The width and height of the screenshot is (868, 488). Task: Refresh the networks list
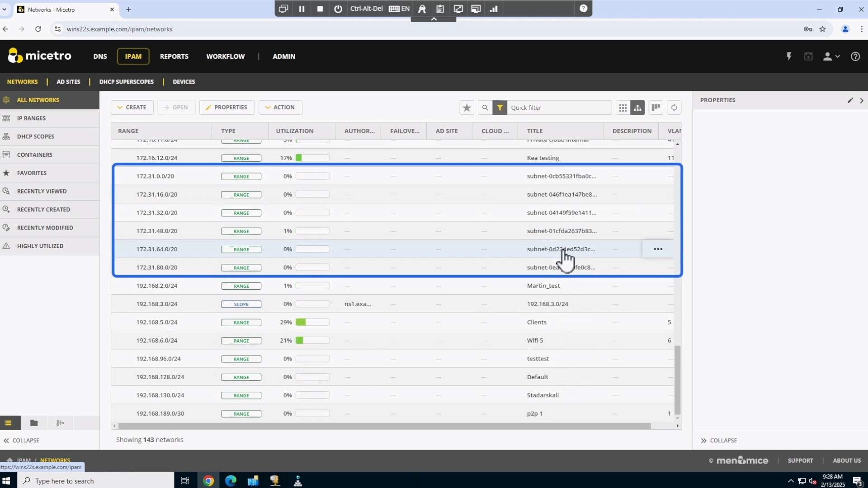674,108
